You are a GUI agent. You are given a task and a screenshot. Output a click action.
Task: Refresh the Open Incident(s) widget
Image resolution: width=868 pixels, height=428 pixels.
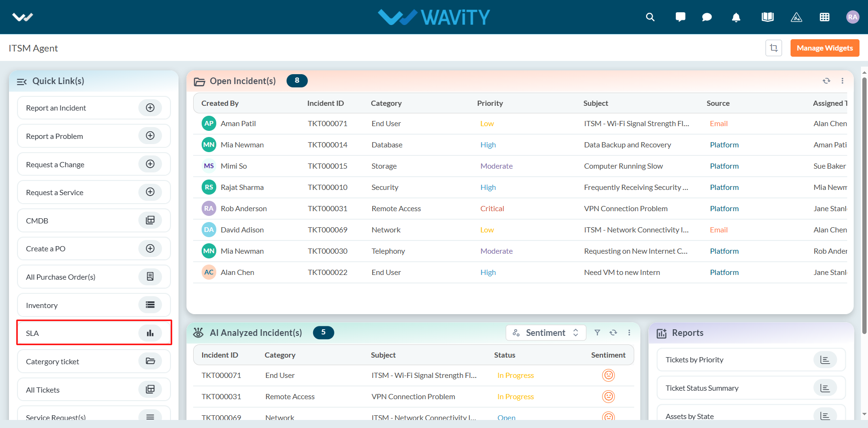click(x=826, y=81)
